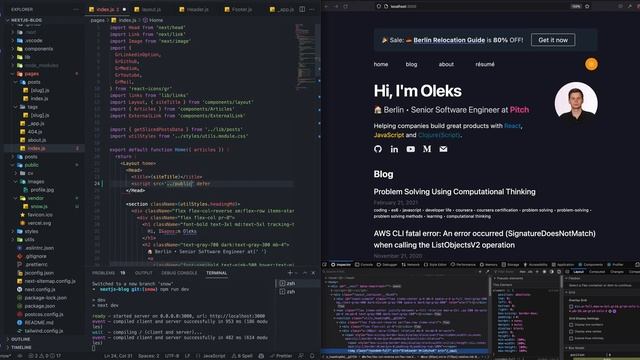Open the Console tab in devtools
The width and height of the screenshot is (640, 360).
[x=364, y=264]
